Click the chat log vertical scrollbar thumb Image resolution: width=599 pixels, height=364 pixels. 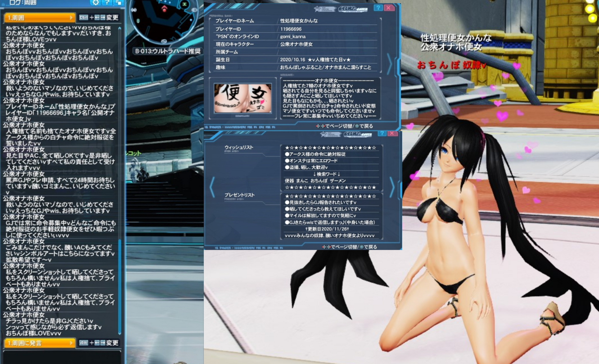pyautogui.click(x=119, y=286)
